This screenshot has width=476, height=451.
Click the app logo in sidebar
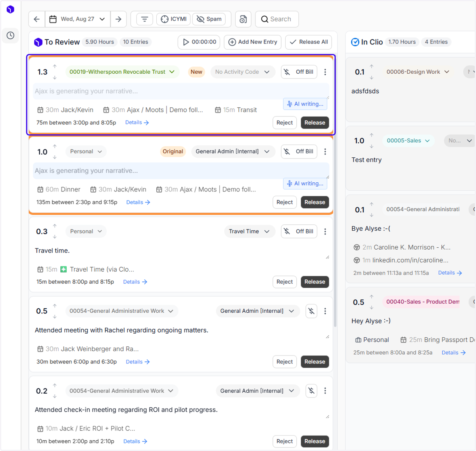point(10,10)
